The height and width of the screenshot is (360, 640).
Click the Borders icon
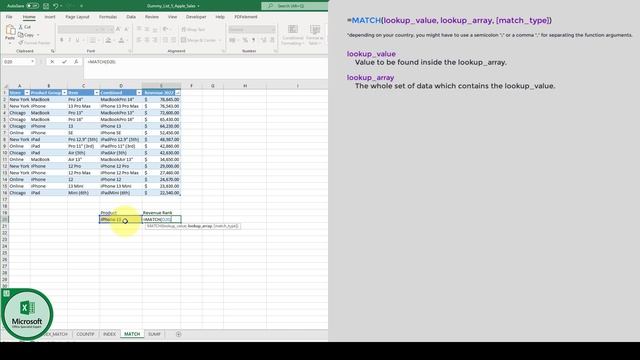pyautogui.click(x=92, y=40)
